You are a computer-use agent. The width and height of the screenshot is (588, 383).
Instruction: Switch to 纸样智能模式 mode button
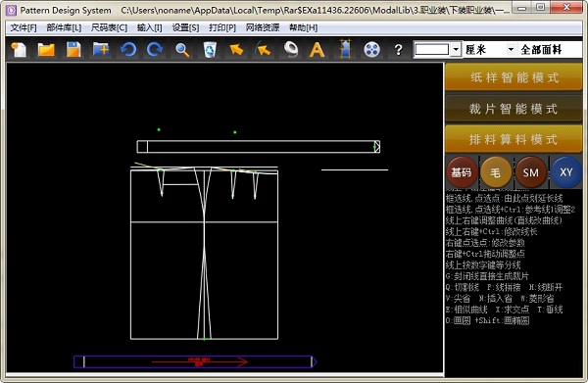514,77
